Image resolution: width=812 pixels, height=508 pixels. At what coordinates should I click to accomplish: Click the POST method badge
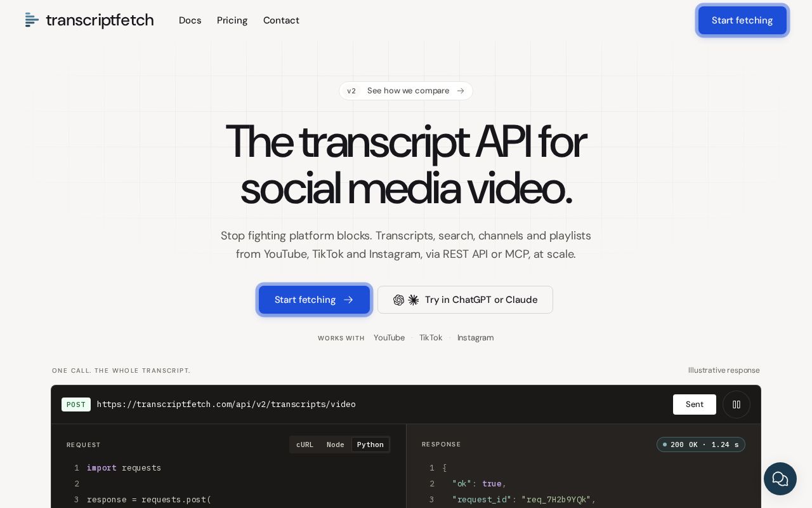pyautogui.click(x=76, y=404)
